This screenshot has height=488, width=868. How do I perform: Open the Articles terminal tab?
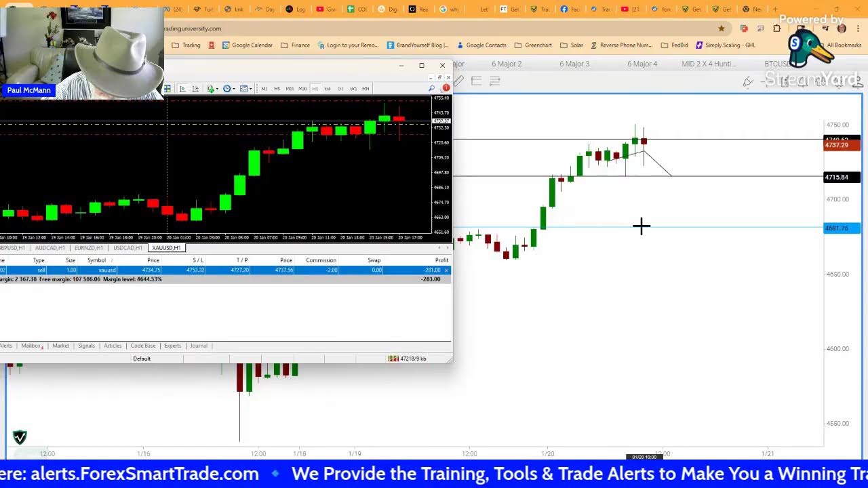tap(113, 346)
